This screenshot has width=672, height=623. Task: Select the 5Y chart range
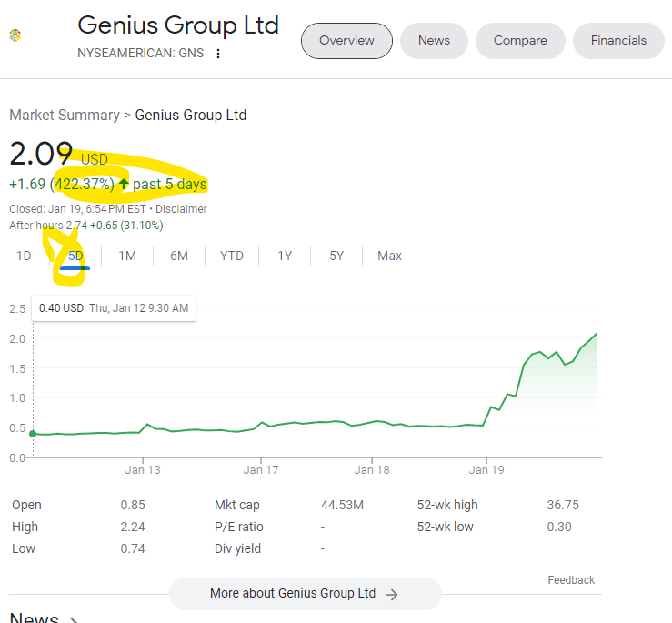point(336,256)
